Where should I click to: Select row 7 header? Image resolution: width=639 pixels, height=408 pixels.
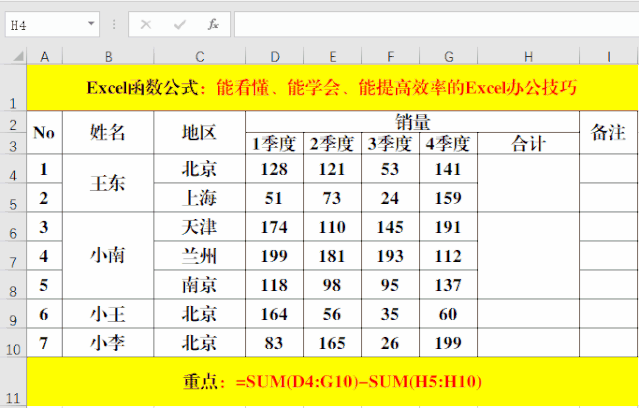(13, 256)
